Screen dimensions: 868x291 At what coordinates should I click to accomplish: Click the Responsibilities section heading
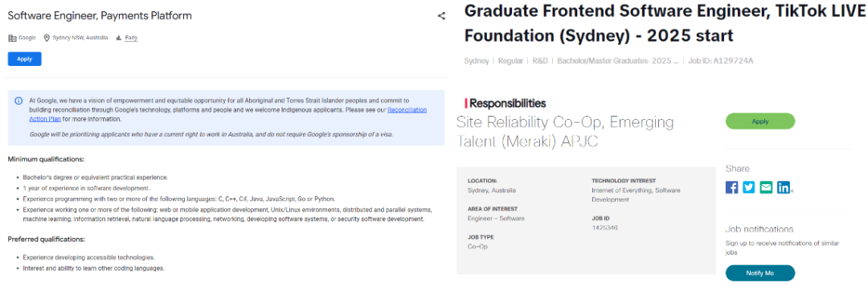[x=508, y=104]
